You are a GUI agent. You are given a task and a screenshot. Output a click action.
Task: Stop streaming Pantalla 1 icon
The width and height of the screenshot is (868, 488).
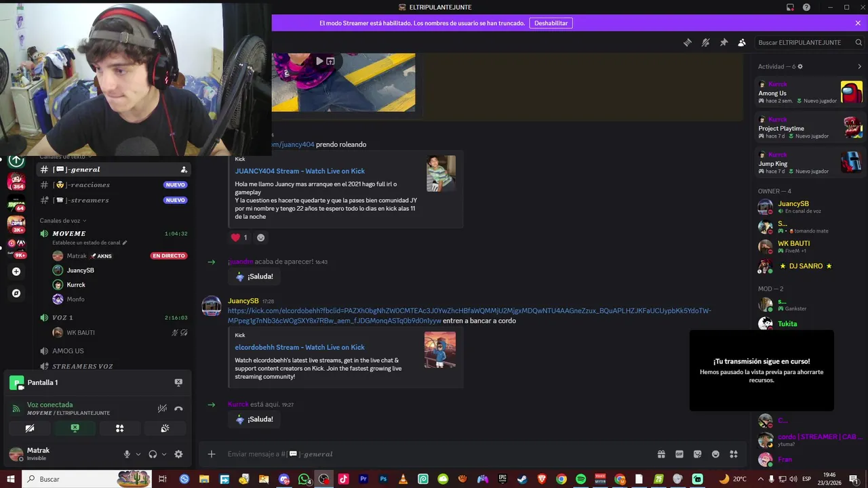pos(178,382)
